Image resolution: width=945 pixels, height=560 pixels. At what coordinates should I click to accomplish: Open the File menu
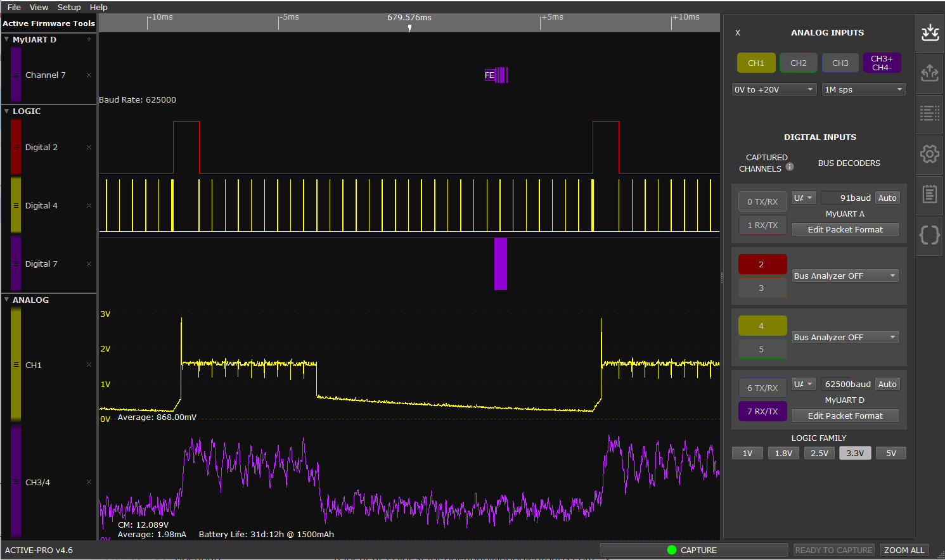click(x=14, y=7)
